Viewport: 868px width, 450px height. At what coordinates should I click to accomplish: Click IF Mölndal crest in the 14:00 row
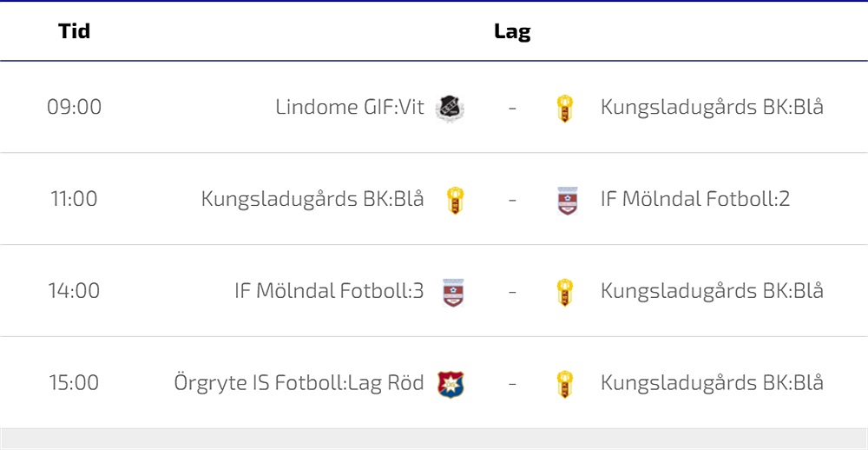[453, 292]
